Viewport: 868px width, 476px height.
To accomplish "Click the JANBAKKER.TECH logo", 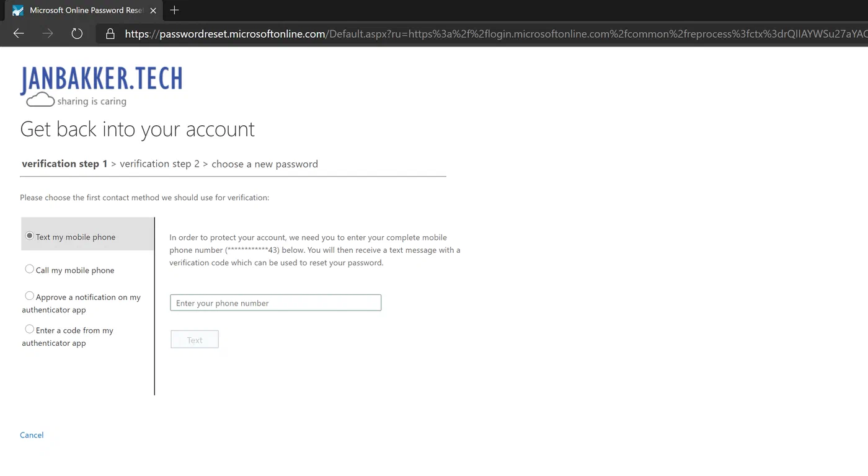I will click(x=101, y=86).
